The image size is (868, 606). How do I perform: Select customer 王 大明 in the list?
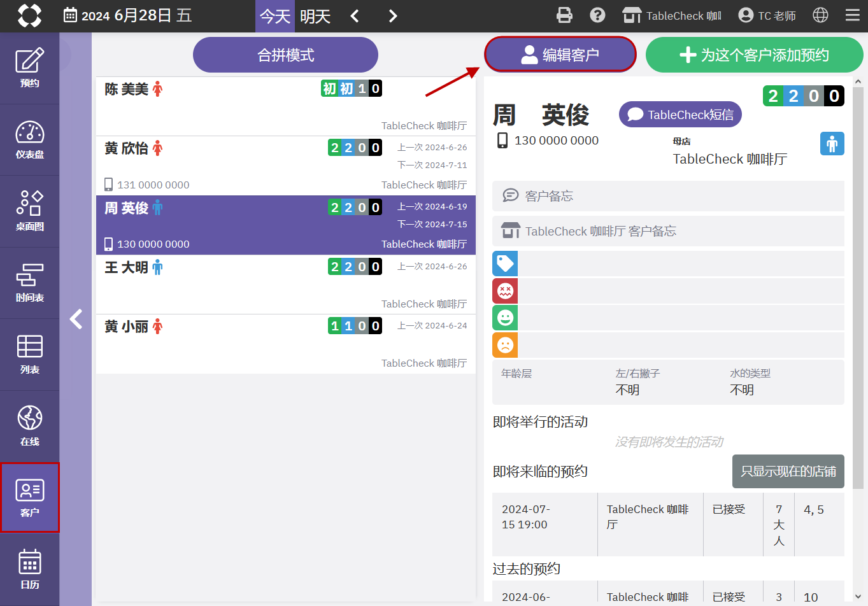(x=286, y=285)
